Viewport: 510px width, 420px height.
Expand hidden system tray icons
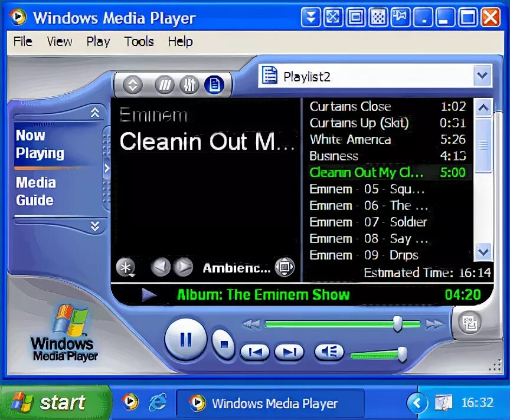point(417,403)
